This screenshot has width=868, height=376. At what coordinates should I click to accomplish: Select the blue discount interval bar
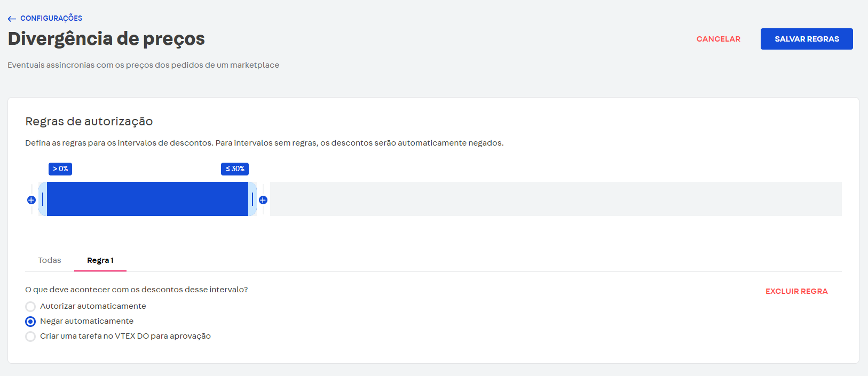147,199
